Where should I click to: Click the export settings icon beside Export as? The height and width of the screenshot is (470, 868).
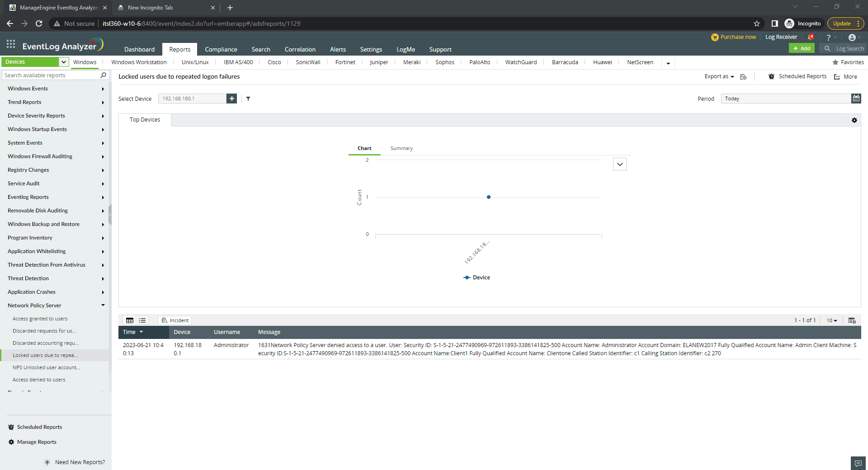743,77
